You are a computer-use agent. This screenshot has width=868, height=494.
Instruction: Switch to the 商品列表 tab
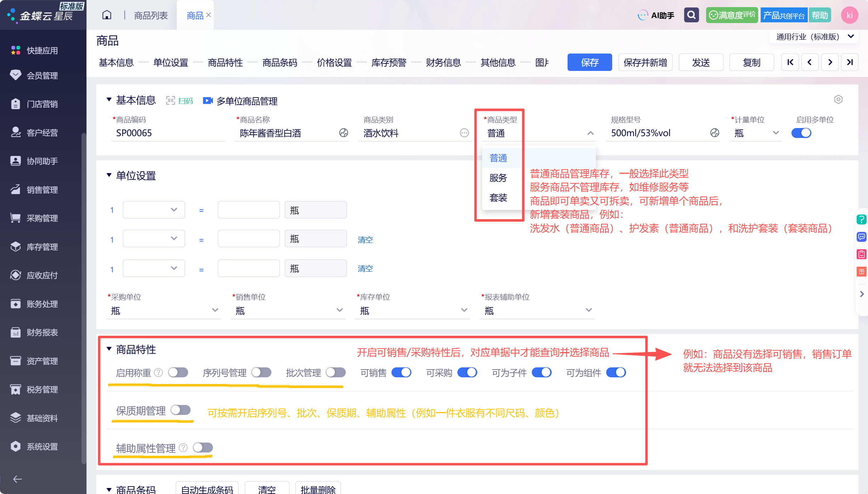(151, 15)
